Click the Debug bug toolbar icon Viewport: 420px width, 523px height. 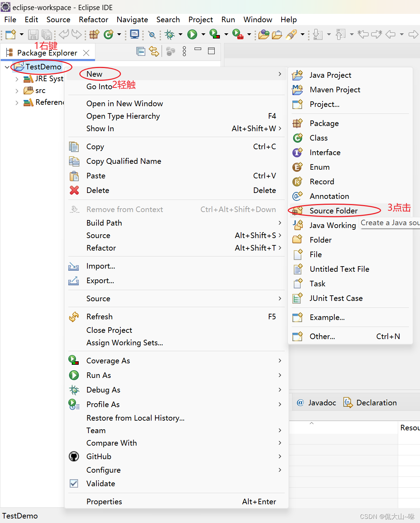point(170,34)
